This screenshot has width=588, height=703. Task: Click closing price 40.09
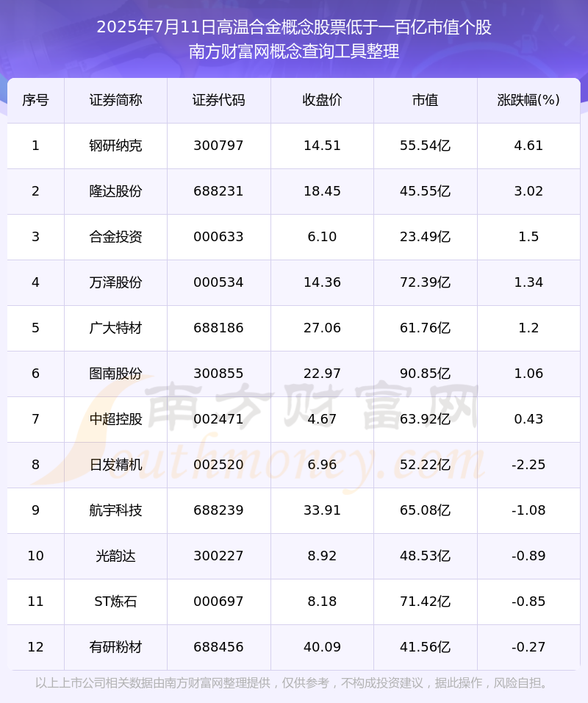[322, 647]
